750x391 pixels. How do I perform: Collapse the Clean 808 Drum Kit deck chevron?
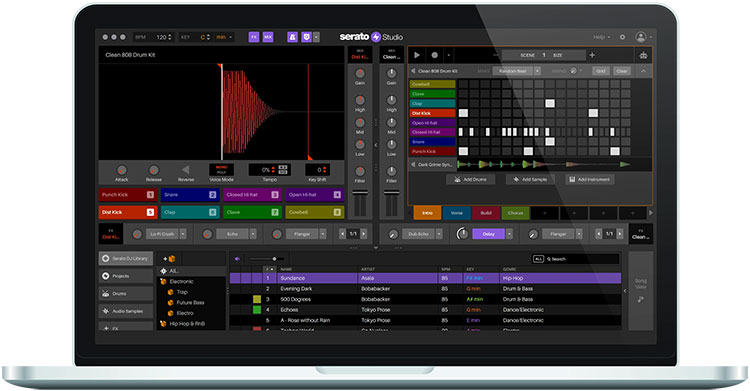click(x=643, y=71)
